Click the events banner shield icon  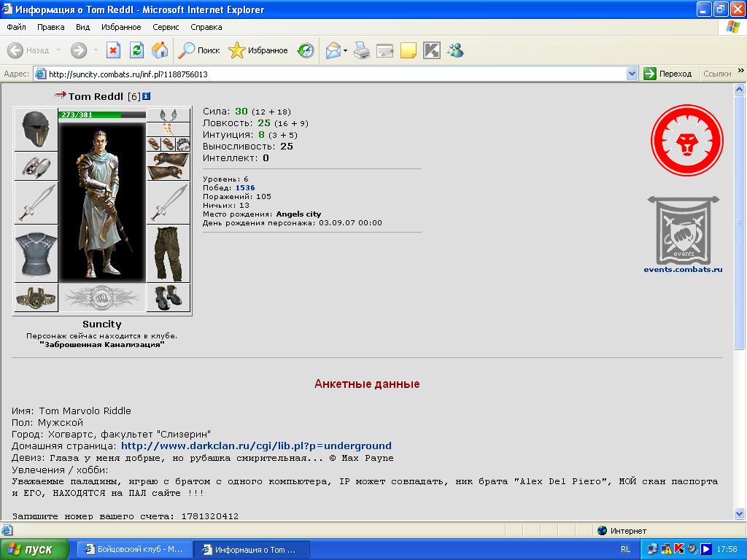tap(683, 230)
